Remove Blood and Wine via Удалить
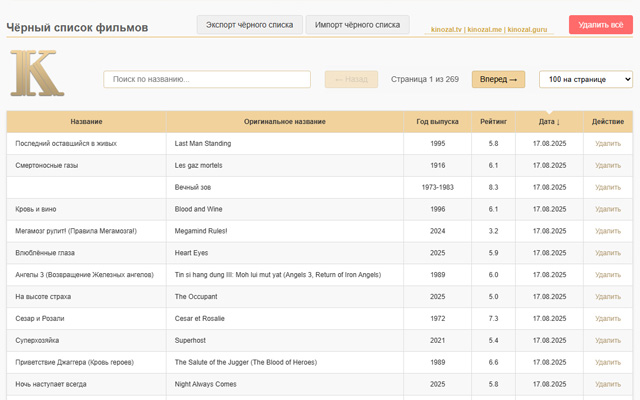640x400 pixels. pyautogui.click(x=608, y=209)
